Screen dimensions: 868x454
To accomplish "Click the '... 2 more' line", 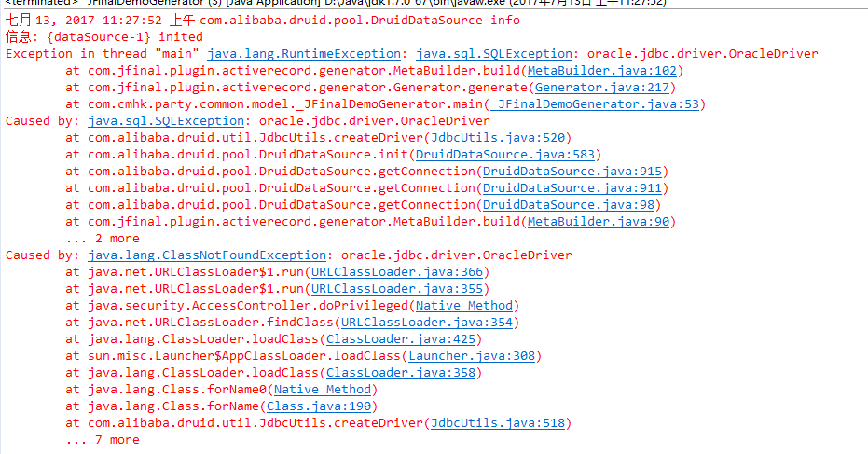I will pyautogui.click(x=103, y=239).
